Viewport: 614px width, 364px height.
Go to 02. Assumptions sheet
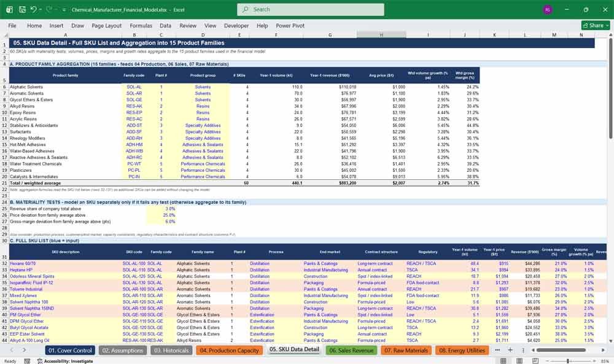click(123, 350)
